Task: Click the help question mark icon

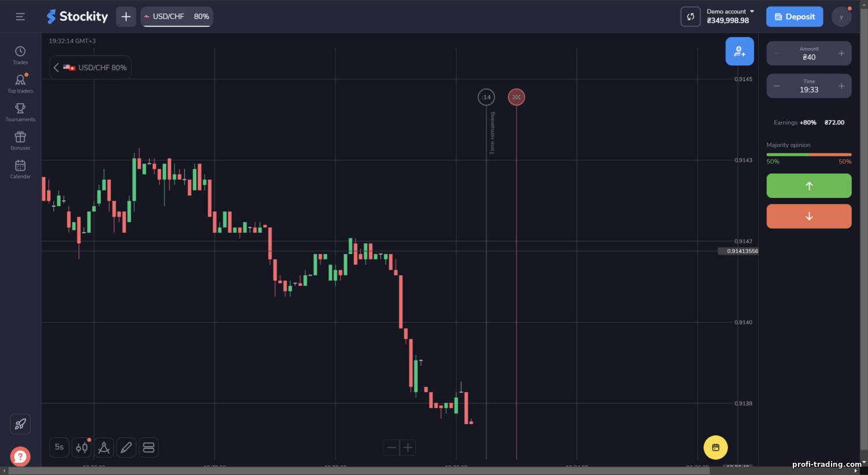Action: (x=20, y=456)
